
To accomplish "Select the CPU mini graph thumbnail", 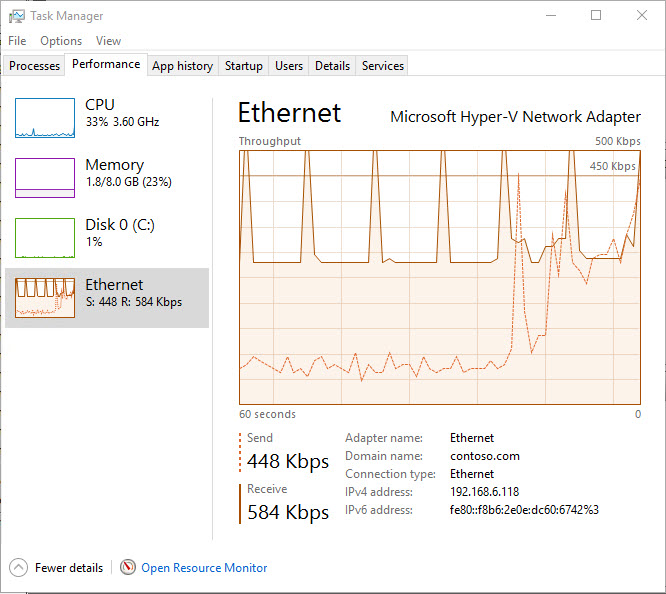I will tap(45, 118).
